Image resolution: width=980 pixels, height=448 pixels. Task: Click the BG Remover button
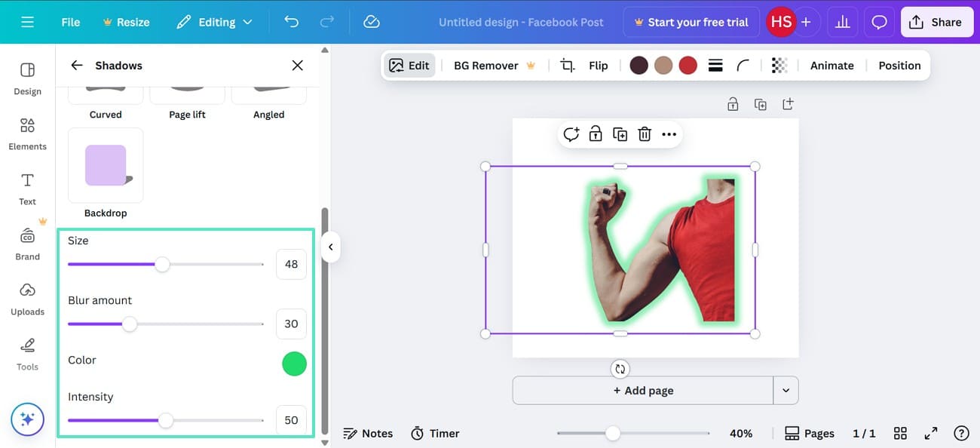click(x=485, y=65)
